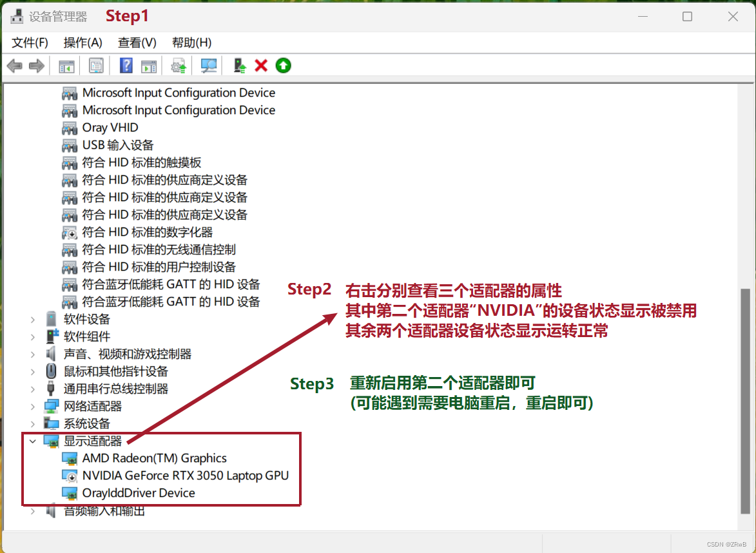The width and height of the screenshot is (756, 553).
Task: Select NVIDIA GeForce RTX 3050 Laptop GPU text
Action: point(186,476)
